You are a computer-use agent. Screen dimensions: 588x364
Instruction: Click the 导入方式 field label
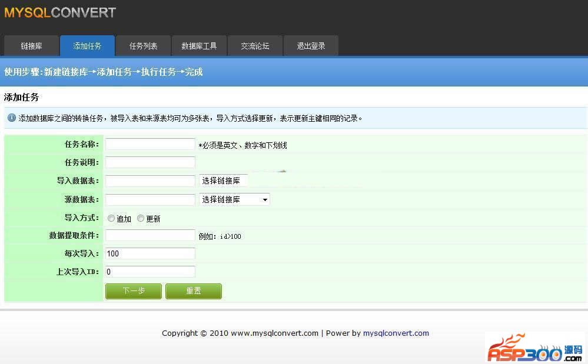82,218
